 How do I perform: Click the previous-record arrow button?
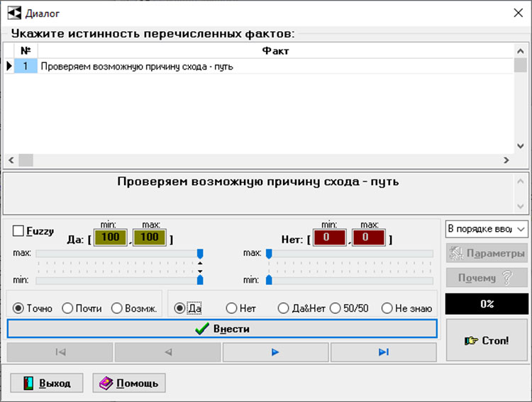168,352
